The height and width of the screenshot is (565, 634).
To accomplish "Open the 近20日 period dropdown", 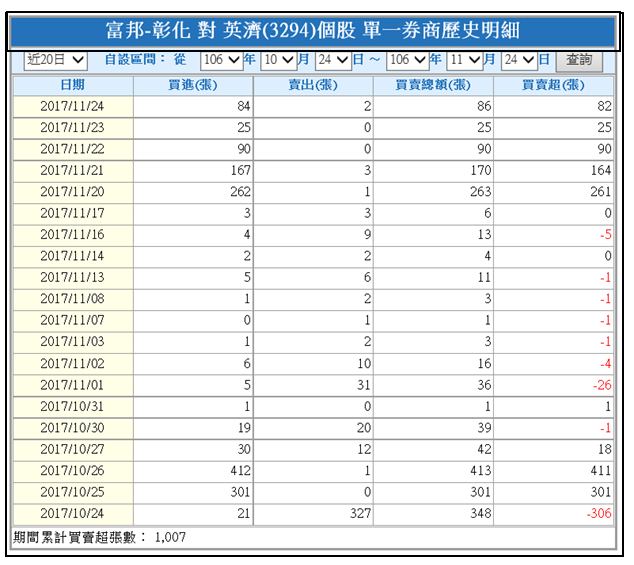I will tap(55, 60).
